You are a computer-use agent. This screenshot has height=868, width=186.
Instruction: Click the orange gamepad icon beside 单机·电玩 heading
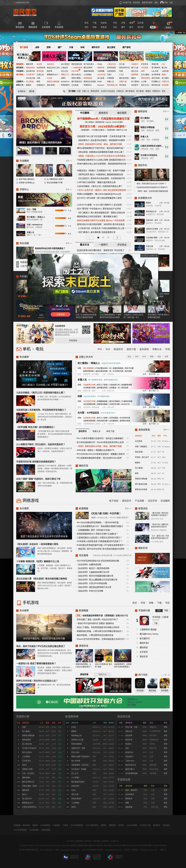(19, 349)
